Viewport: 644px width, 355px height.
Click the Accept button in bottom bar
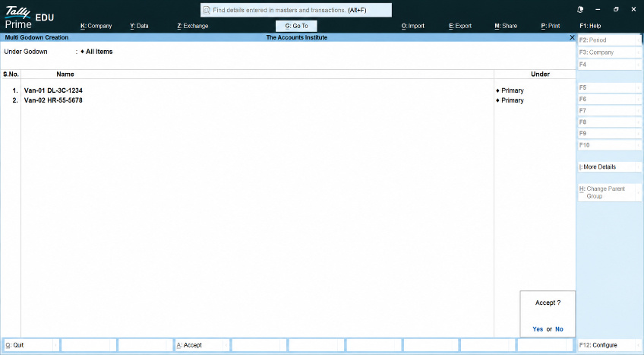(x=201, y=345)
